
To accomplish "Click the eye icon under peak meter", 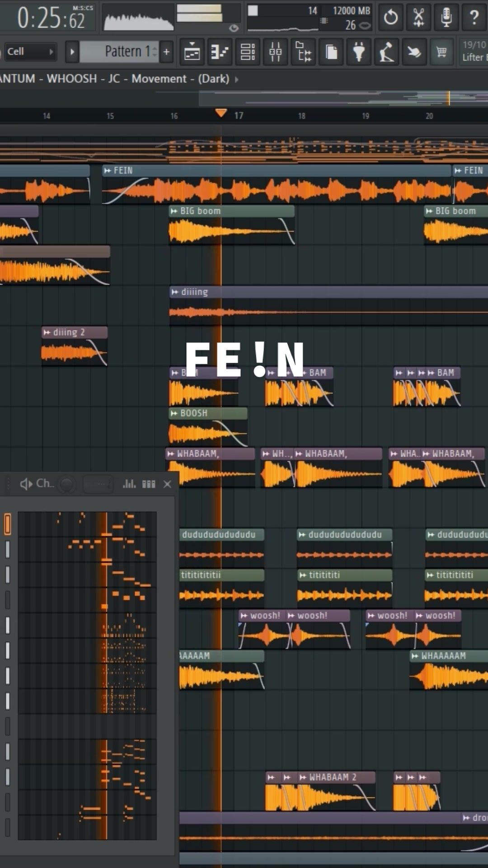I will 234,28.
